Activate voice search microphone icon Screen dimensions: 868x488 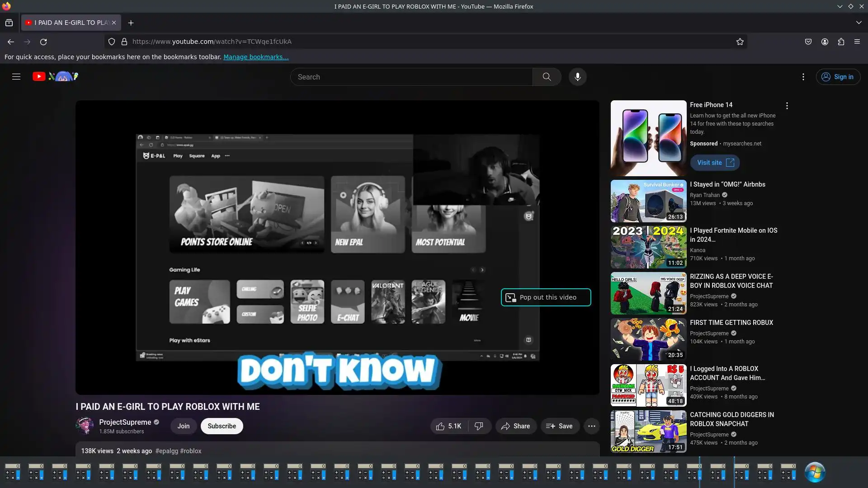coord(577,77)
